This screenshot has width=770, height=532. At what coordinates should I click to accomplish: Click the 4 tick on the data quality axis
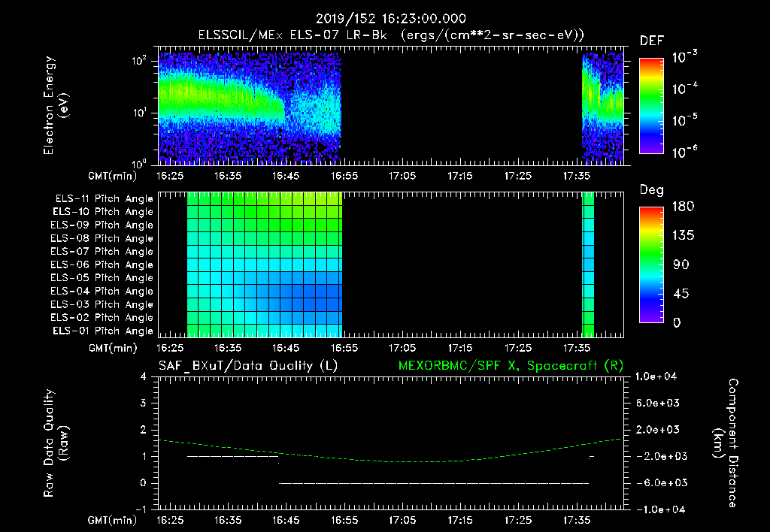(144, 376)
